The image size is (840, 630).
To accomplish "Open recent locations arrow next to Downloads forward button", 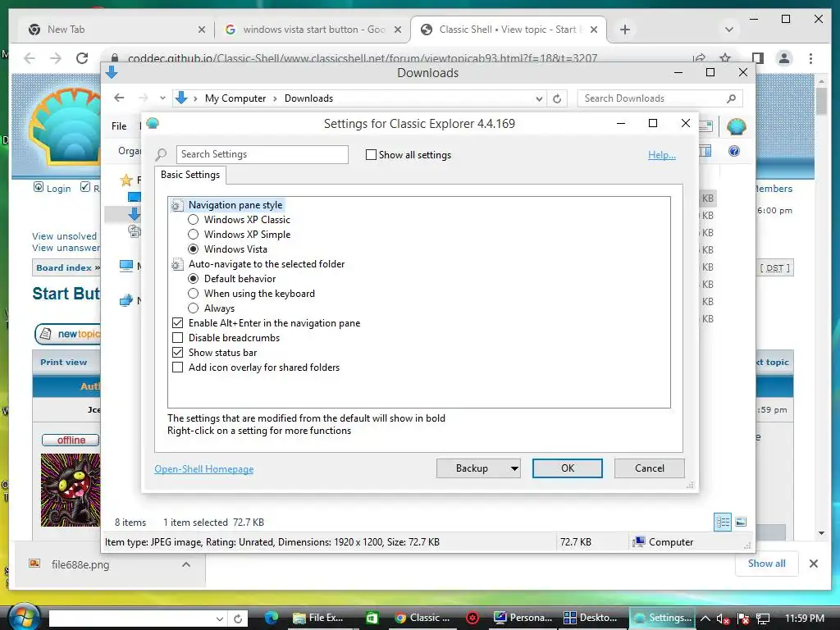I will 162,98.
